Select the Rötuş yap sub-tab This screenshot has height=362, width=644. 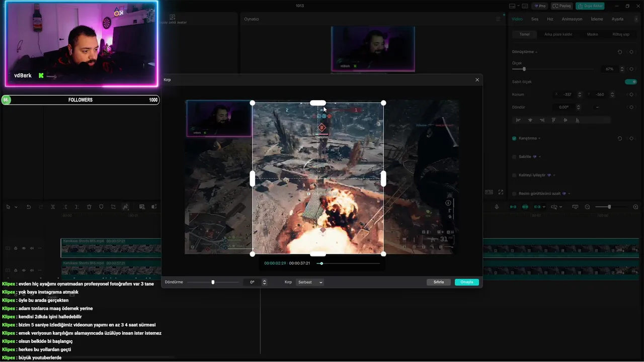[x=621, y=34]
